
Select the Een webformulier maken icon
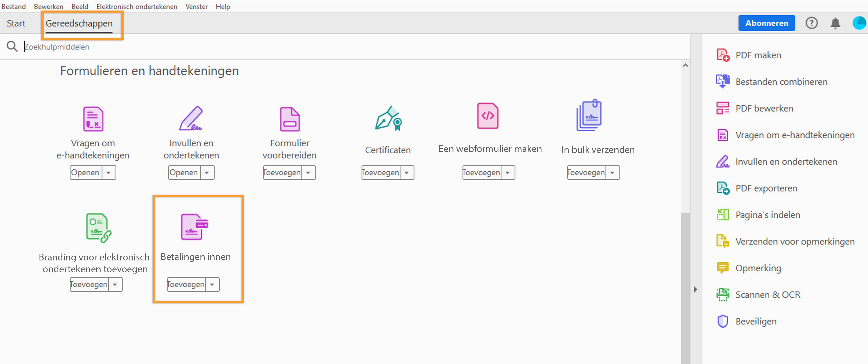tap(487, 116)
